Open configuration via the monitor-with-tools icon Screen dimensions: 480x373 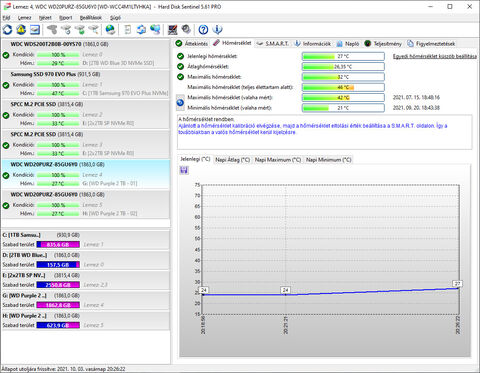pyautogui.click(x=172, y=30)
